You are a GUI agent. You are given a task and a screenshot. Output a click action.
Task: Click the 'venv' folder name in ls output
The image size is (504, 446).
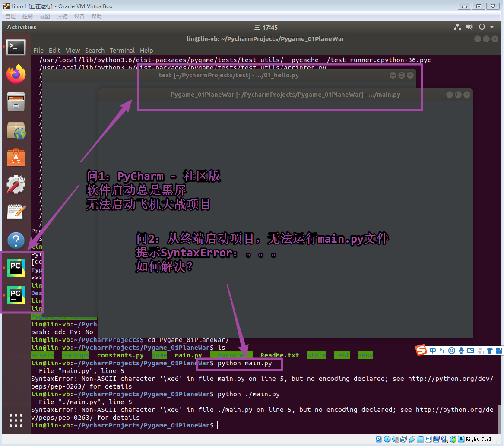pos(365,355)
